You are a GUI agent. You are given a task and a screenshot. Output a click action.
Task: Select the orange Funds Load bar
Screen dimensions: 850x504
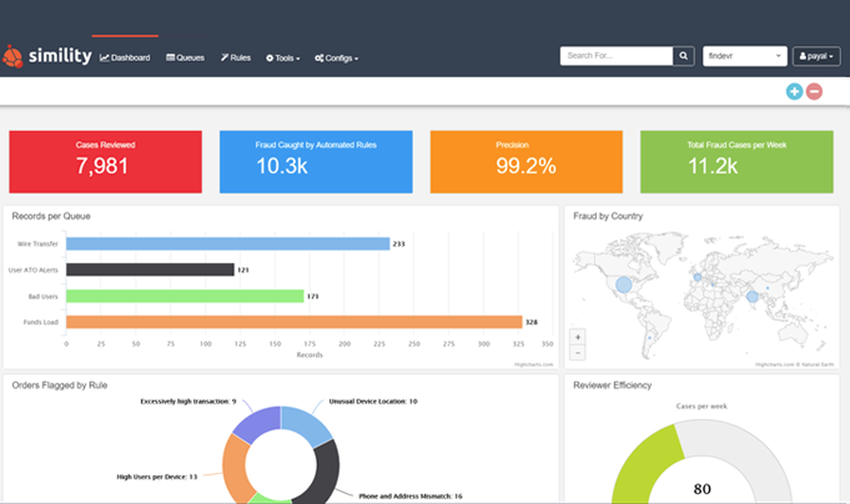click(x=294, y=322)
